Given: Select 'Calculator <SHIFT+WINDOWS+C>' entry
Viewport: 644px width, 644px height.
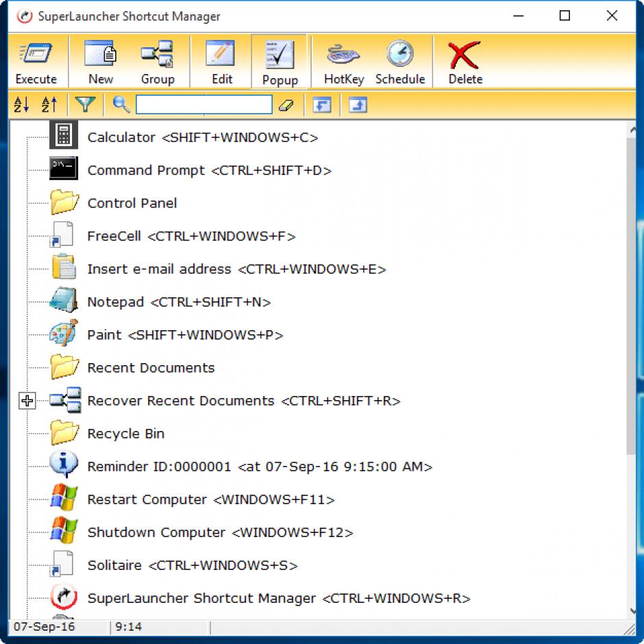Looking at the screenshot, I should [203, 138].
